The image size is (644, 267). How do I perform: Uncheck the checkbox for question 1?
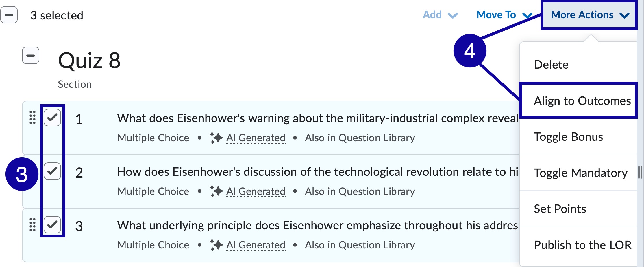52,118
